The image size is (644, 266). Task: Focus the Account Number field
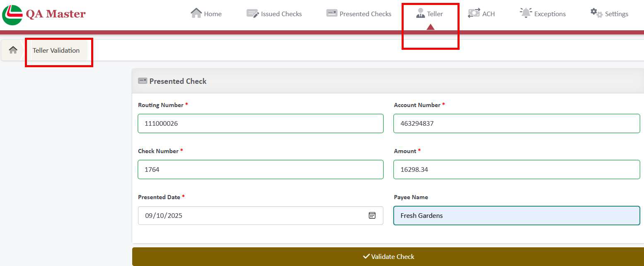pos(517,123)
